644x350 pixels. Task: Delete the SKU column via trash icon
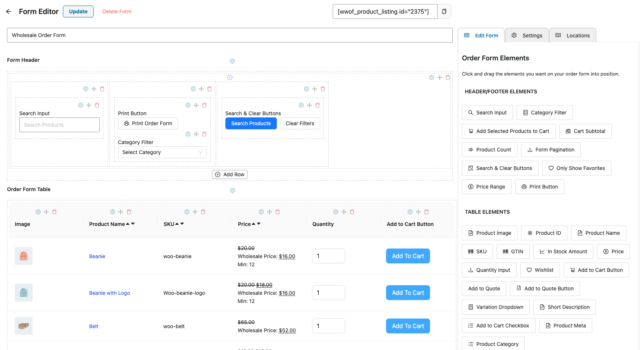pyautogui.click(x=203, y=212)
